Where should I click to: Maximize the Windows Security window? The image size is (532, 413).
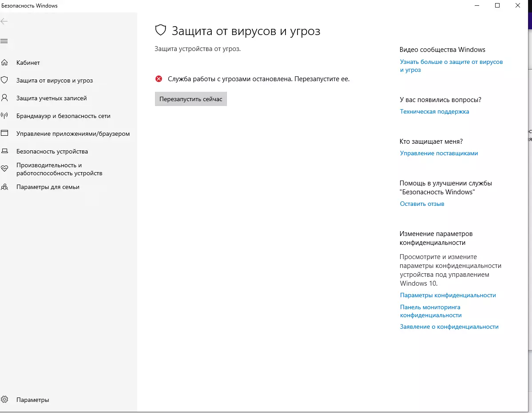pyautogui.click(x=497, y=5)
